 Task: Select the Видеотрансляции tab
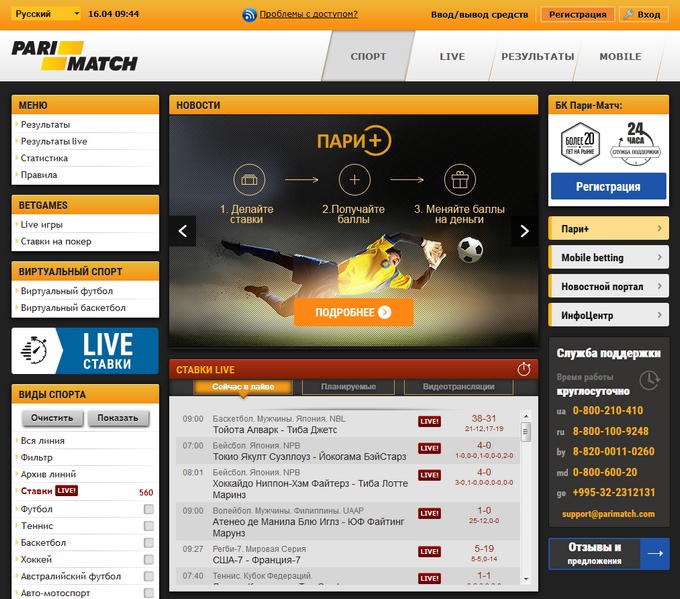point(458,386)
